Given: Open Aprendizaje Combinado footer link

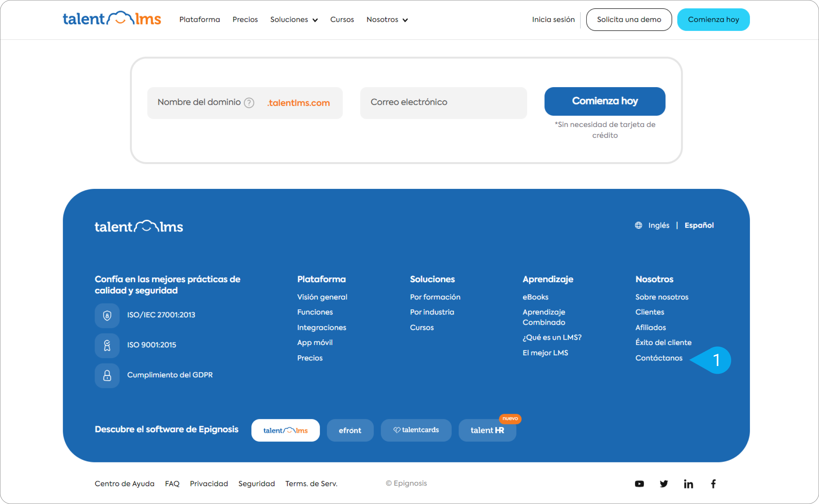Looking at the screenshot, I should coord(544,317).
